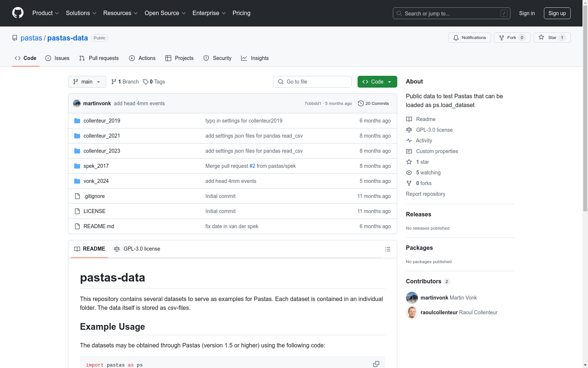
Task: Click the Sign in link
Action: [x=527, y=13]
